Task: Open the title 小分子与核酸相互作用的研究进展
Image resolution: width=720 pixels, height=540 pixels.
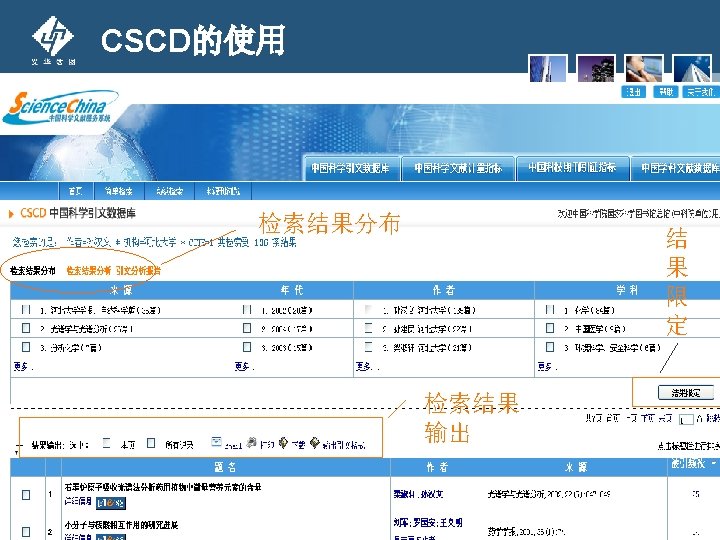Action: (x=121, y=525)
